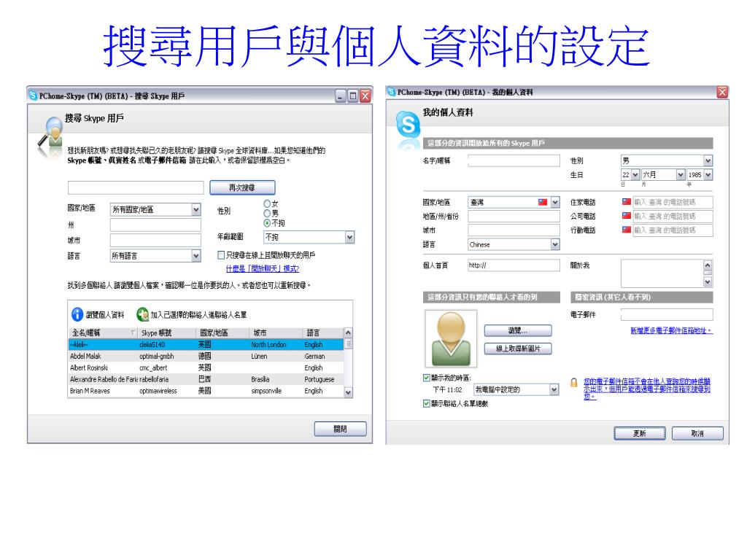The image size is (747, 560).
Task: Close the search Skype users window
Action: click(365, 96)
